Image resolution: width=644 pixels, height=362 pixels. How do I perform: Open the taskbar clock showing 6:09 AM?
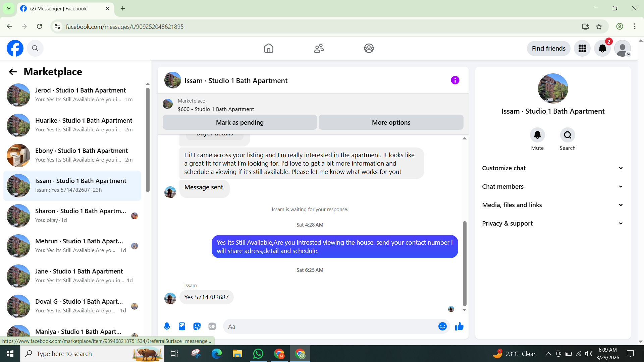click(607, 354)
